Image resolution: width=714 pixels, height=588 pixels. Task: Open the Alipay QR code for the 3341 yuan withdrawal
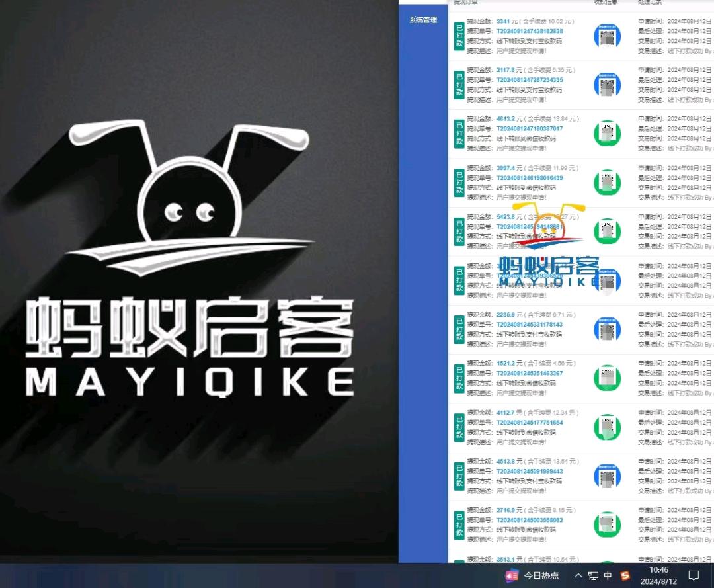608,36
